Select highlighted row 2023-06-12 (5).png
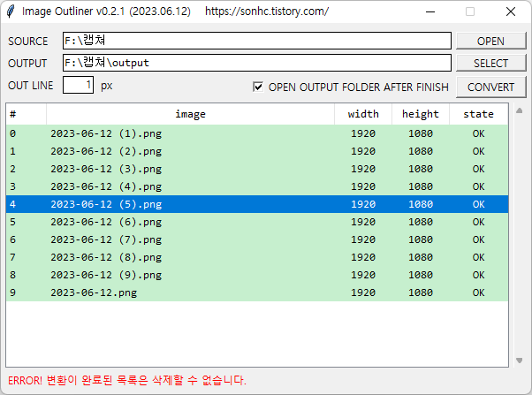Image resolution: width=532 pixels, height=395 pixels. click(257, 204)
